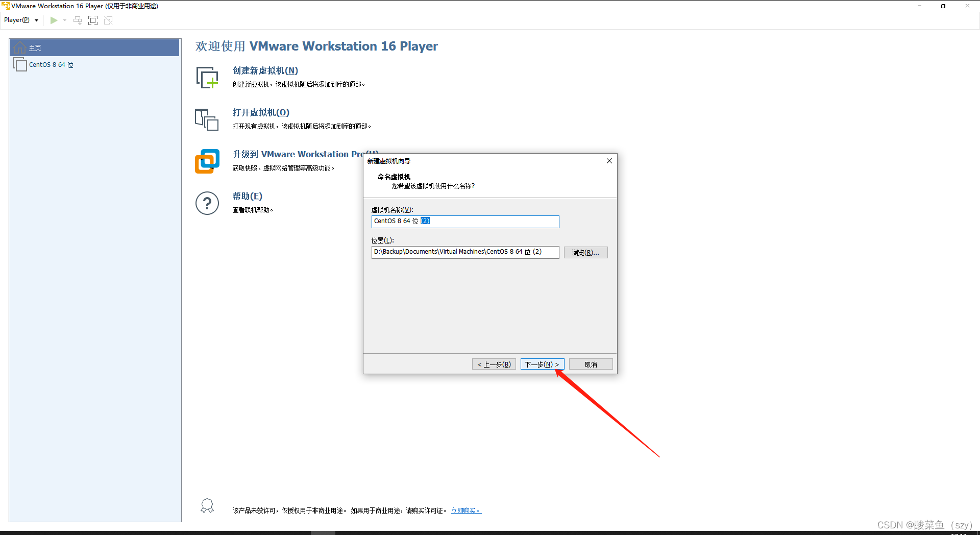Viewport: 980px width, 535px height.
Task: Click the 位置 location path input field
Action: point(465,252)
